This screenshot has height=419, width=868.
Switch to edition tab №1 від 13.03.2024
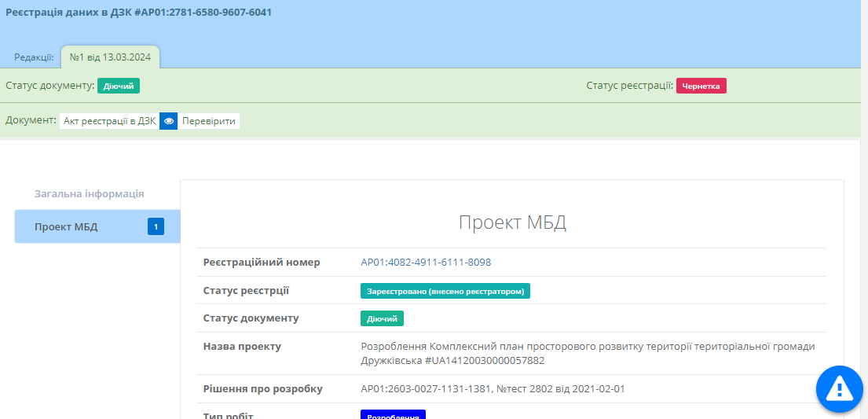pos(110,57)
